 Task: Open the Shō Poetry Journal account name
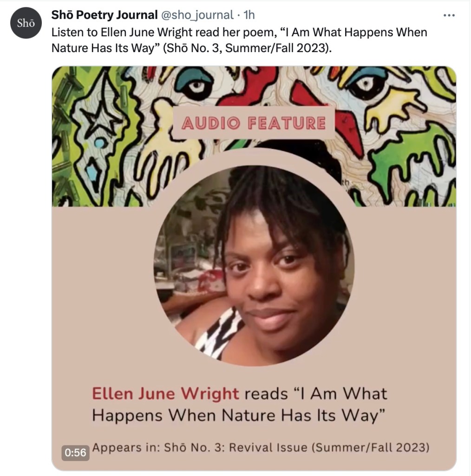click(x=105, y=15)
